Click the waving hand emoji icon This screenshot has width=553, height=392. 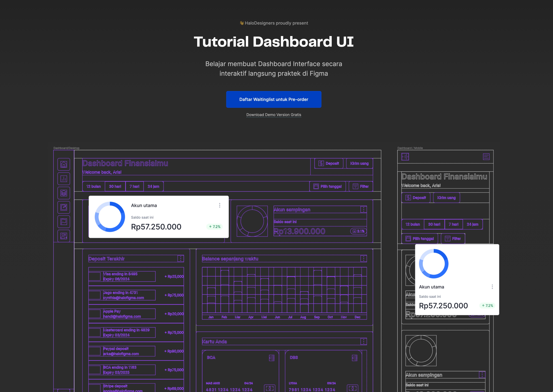[x=242, y=23]
